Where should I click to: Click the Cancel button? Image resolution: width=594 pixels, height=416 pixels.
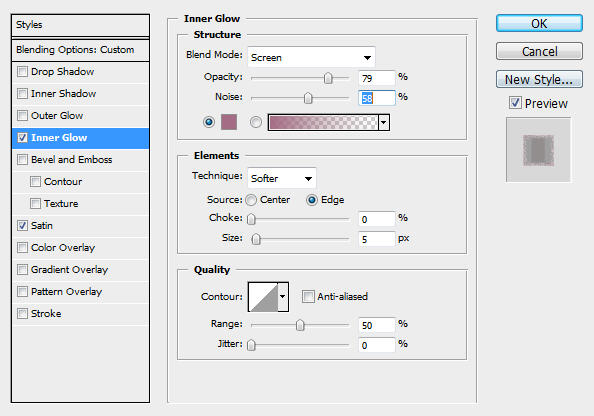539,51
